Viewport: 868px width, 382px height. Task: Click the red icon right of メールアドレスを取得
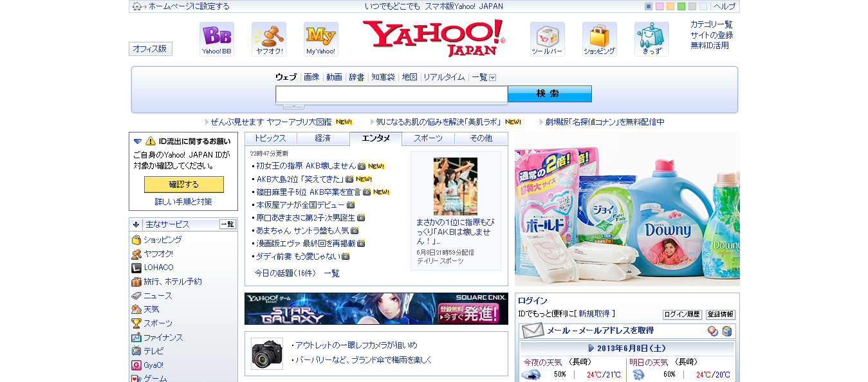(x=713, y=331)
